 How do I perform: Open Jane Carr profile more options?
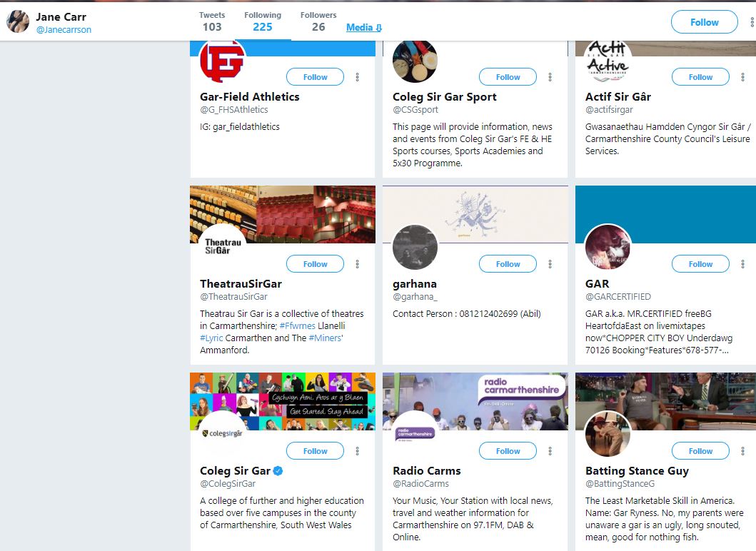tap(752, 22)
